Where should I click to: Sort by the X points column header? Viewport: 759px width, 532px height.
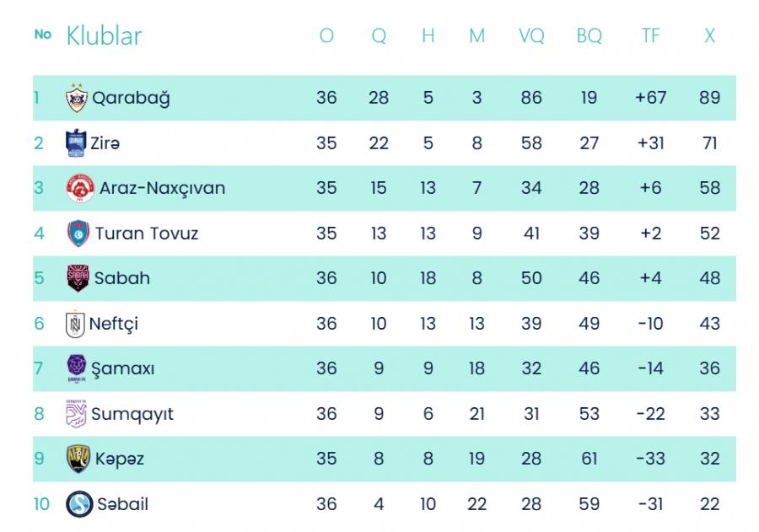710,36
